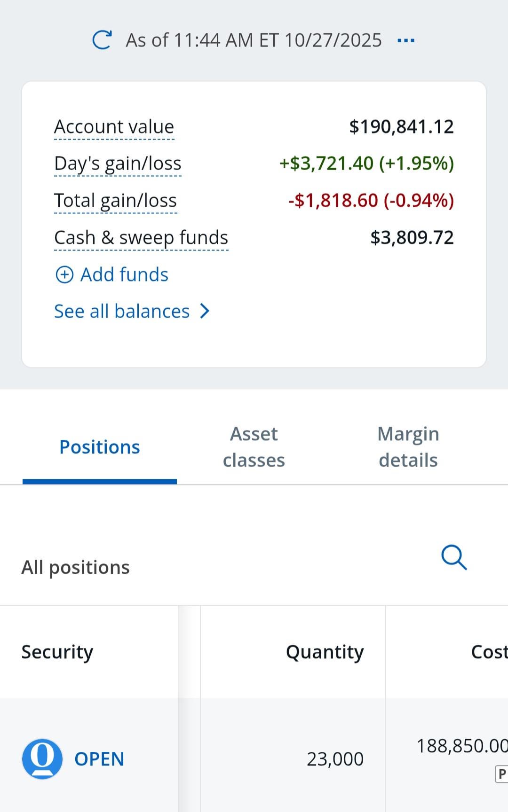The image size is (508, 812).
Task: Click the plus icon beside Add funds
Action: (x=64, y=274)
